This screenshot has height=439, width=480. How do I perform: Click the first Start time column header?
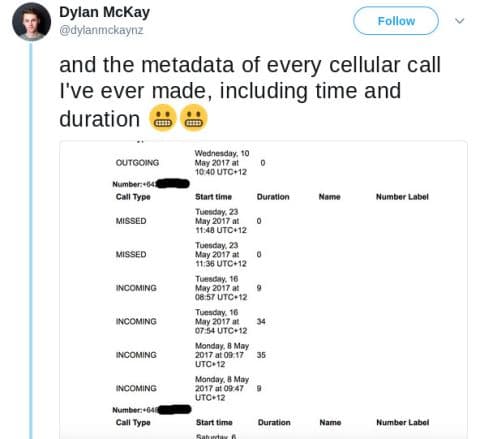point(213,197)
